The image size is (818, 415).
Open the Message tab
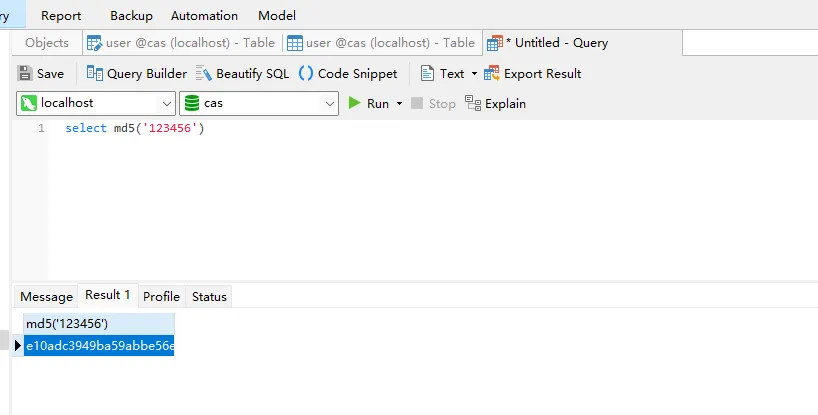46,297
